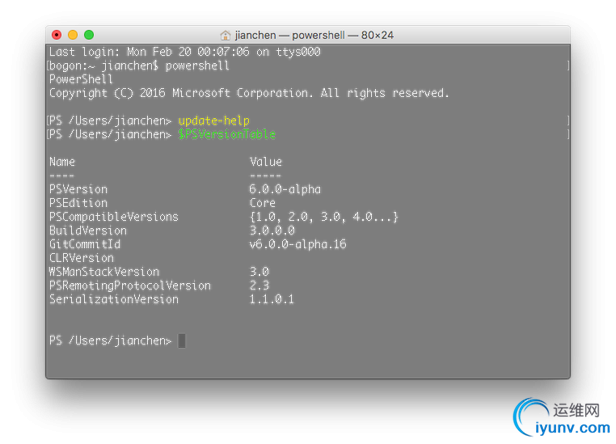Minimize the terminal with the yellow button

(73, 35)
